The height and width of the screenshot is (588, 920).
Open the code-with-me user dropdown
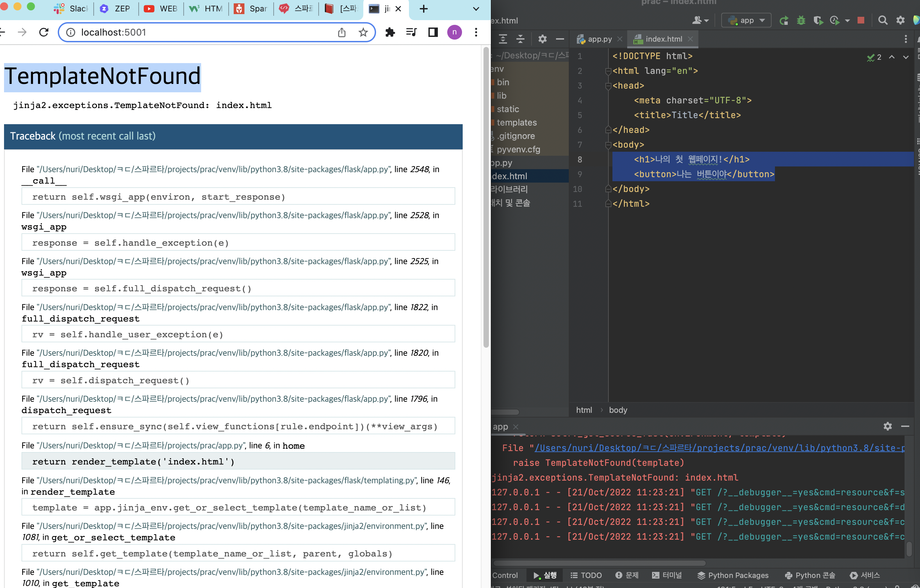click(x=700, y=20)
